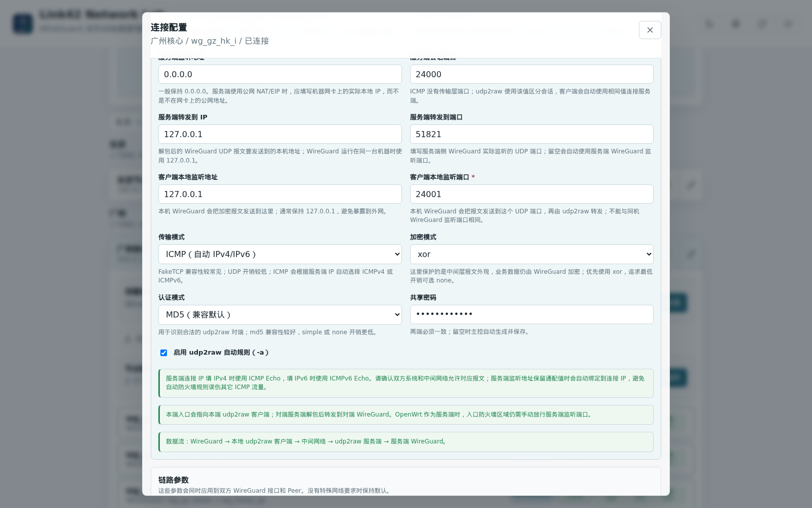Image resolution: width=812 pixels, height=508 pixels.
Task: Click the hint starting 解包后的 WireGuard UDP 报文
Action: pos(280,156)
